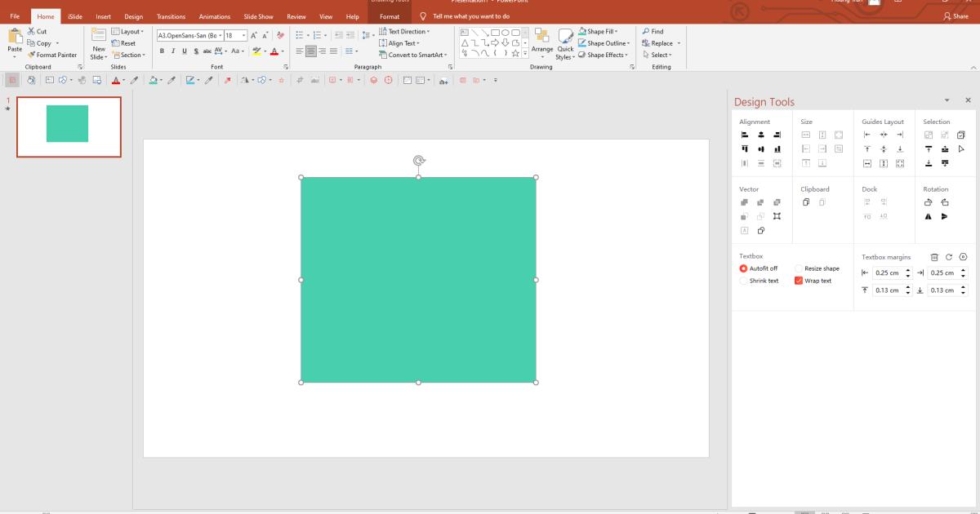Click the New Slide button
This screenshot has height=514, width=980.
[x=98, y=42]
